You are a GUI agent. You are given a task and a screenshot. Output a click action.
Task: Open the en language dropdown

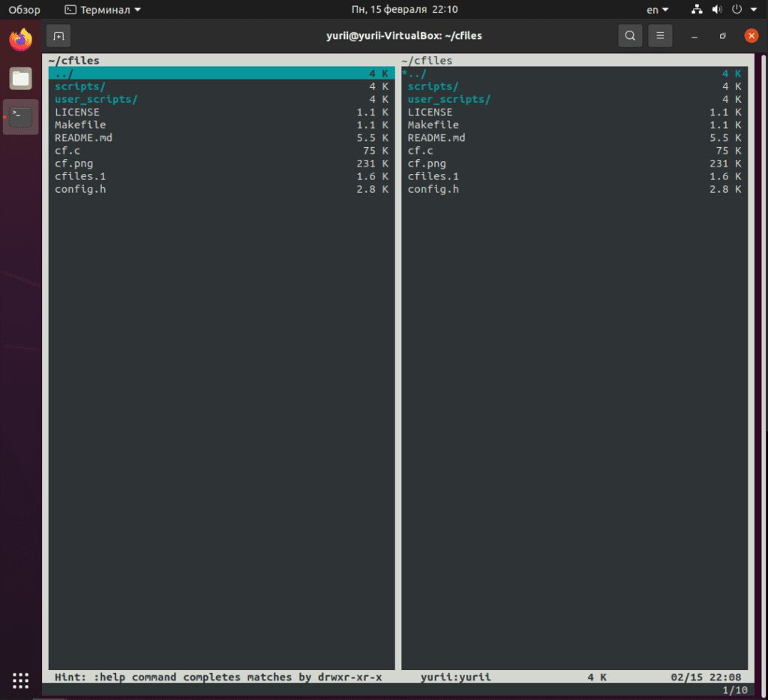(x=657, y=10)
